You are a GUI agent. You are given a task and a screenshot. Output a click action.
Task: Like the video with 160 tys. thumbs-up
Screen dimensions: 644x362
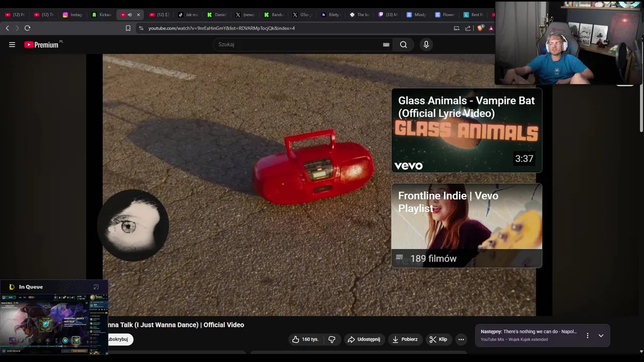[x=305, y=339]
